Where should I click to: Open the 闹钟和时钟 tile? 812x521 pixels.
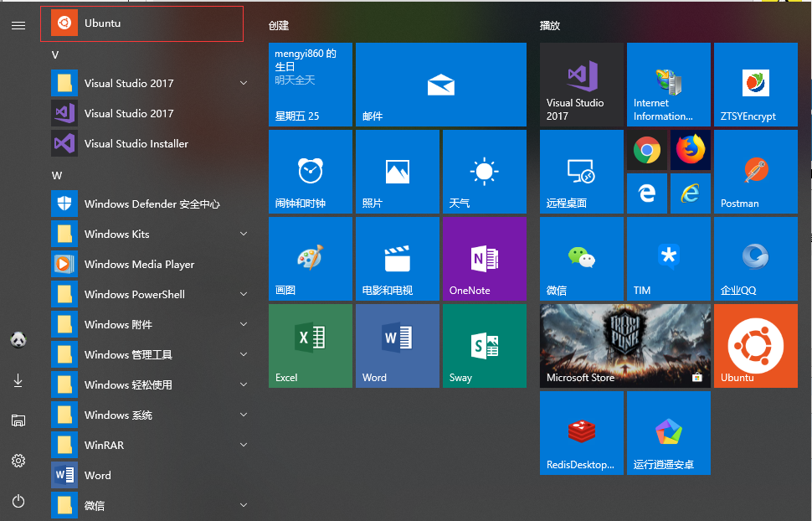(311, 172)
